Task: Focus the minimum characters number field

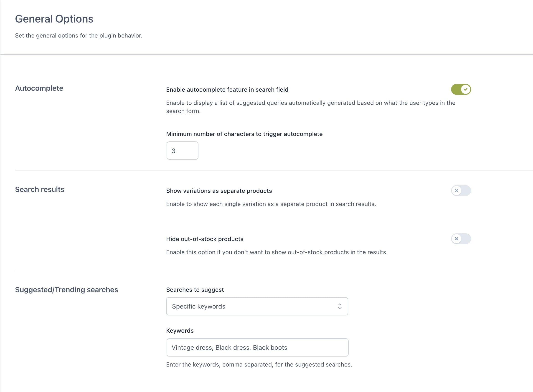Action: tap(182, 151)
